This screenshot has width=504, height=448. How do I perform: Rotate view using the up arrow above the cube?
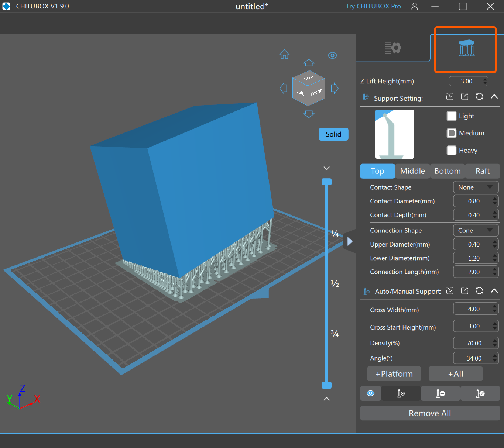coord(309,63)
